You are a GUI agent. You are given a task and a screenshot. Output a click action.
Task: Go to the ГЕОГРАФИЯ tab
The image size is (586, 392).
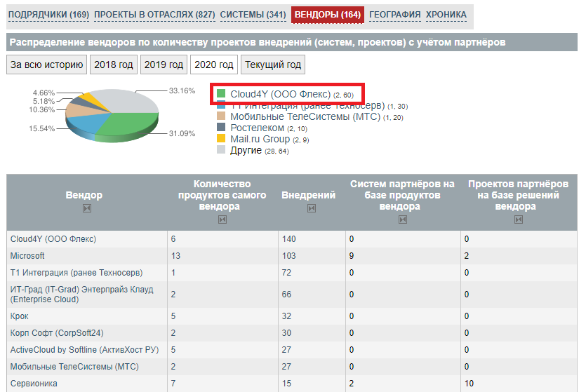coord(394,15)
